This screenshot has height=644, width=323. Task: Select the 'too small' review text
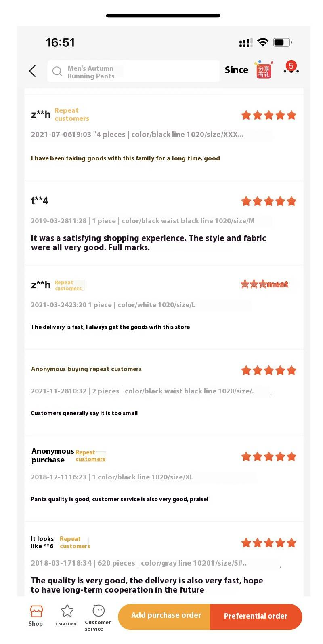(84, 413)
